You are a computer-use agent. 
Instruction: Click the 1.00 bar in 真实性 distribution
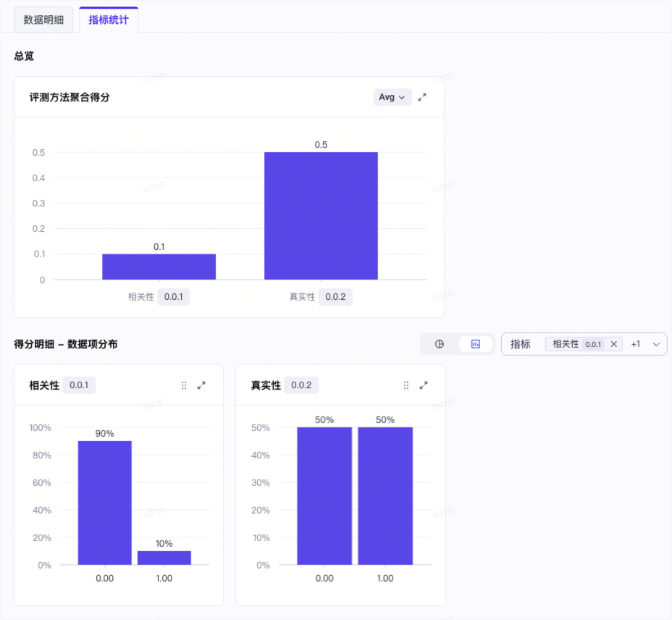(x=385, y=495)
